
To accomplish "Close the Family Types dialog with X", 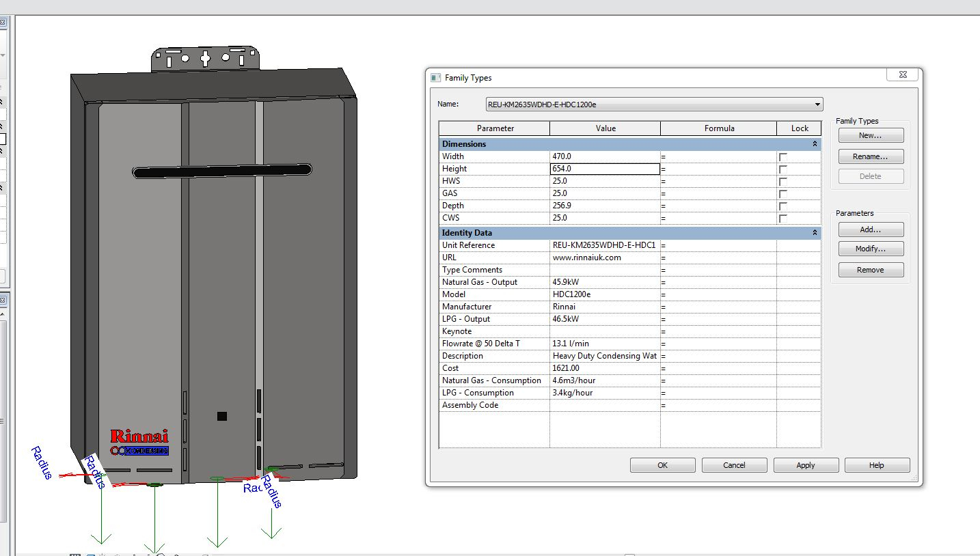I will click(x=902, y=75).
